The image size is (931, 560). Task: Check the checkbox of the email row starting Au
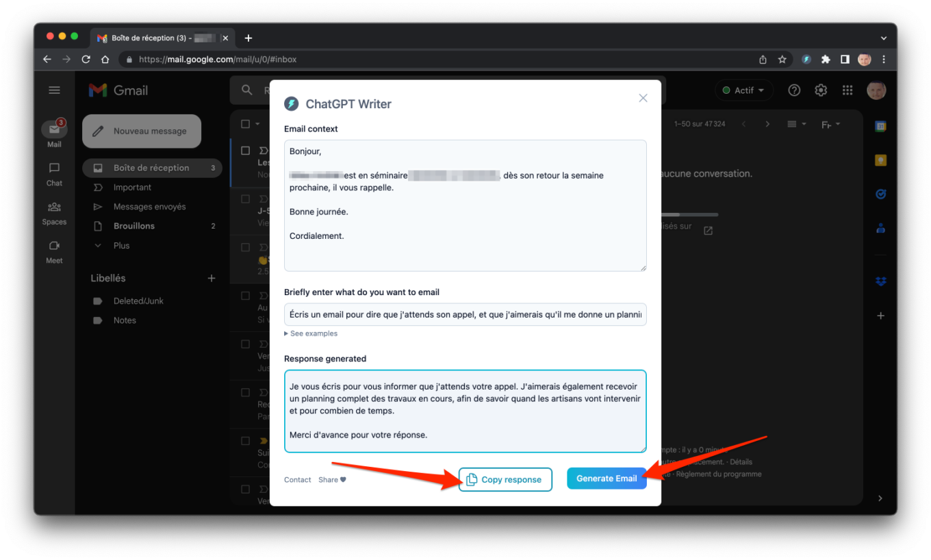(x=246, y=296)
